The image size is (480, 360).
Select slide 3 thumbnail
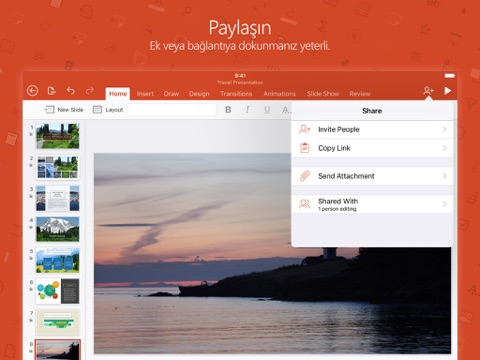coord(58,198)
